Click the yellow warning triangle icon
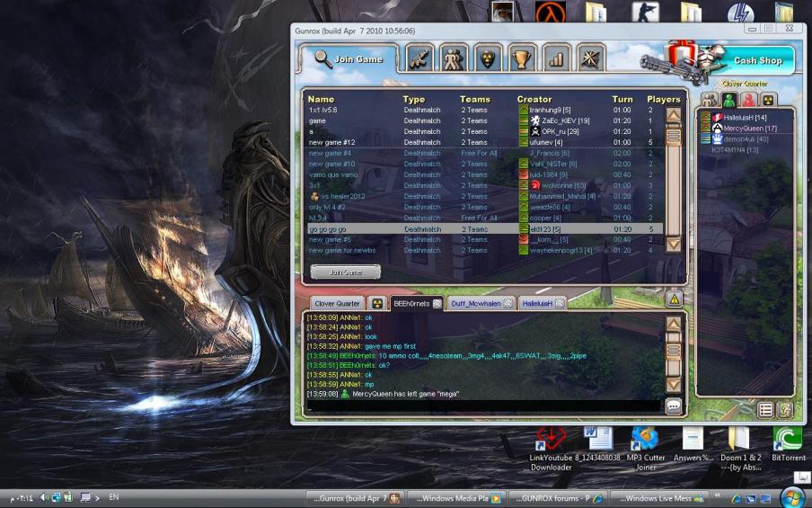 tap(674, 299)
